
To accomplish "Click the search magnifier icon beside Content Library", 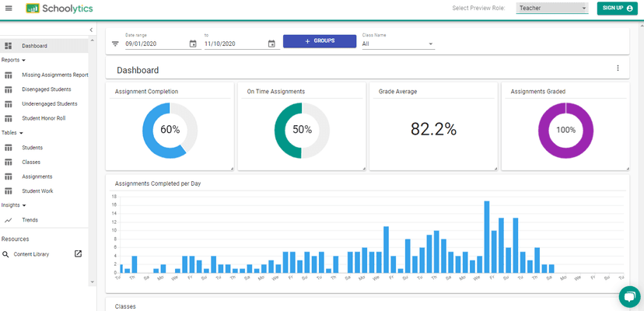I will coord(5,254).
